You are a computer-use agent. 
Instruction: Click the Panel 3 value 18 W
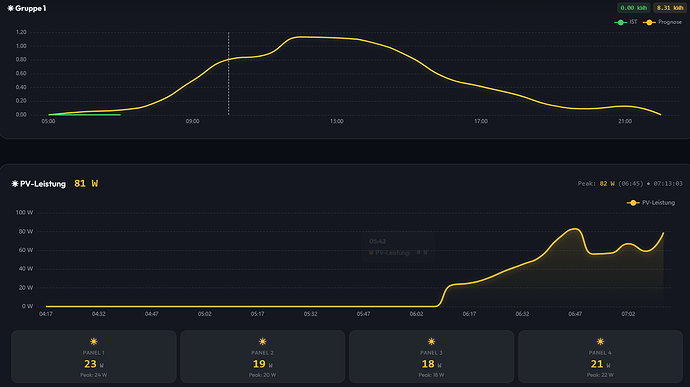tap(431, 364)
